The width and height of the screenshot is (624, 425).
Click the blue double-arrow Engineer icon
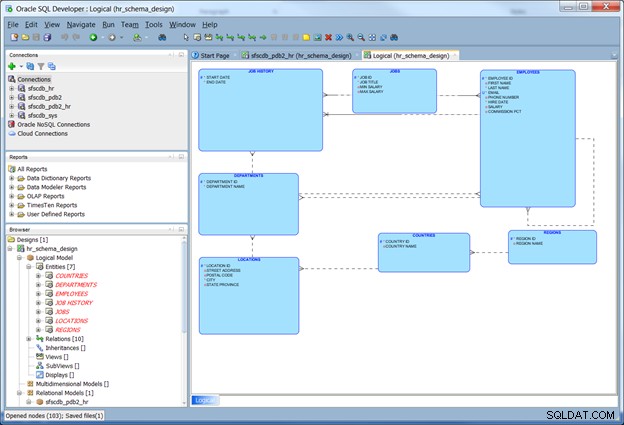click(339, 37)
